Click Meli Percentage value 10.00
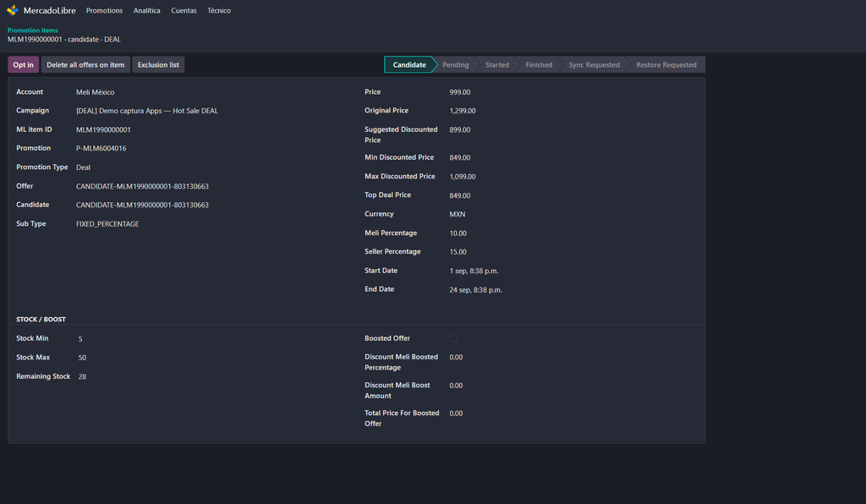This screenshot has width=866, height=504. 458,233
